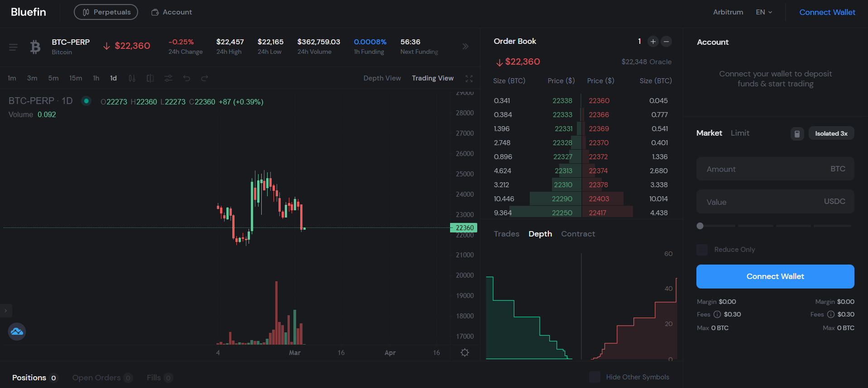
Task: Switch to Trading View chart
Action: [x=433, y=78]
